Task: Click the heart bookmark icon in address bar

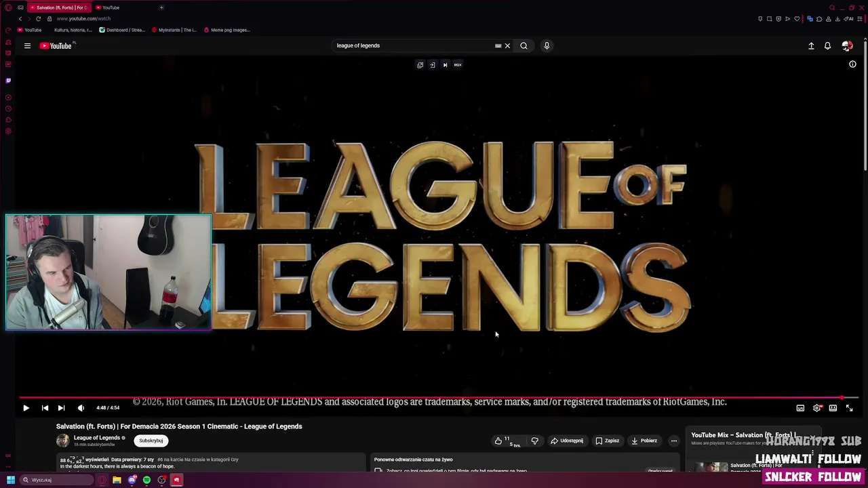Action: pyautogui.click(x=797, y=19)
